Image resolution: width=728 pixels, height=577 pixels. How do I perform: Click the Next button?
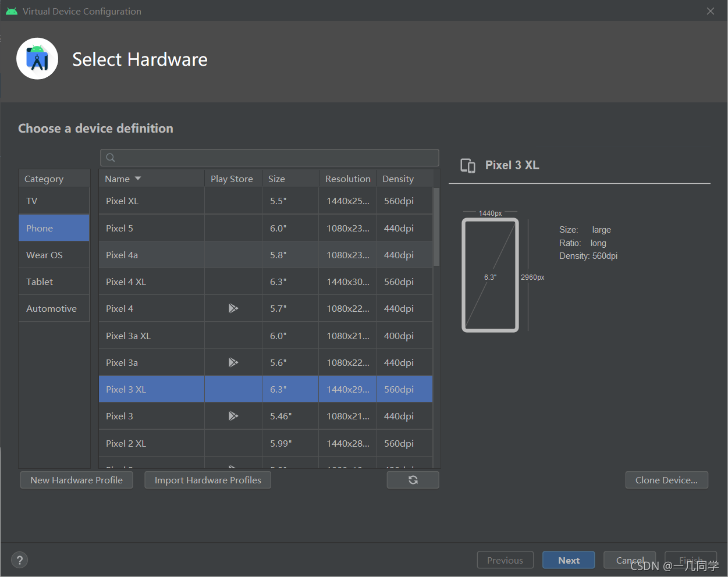569,560
